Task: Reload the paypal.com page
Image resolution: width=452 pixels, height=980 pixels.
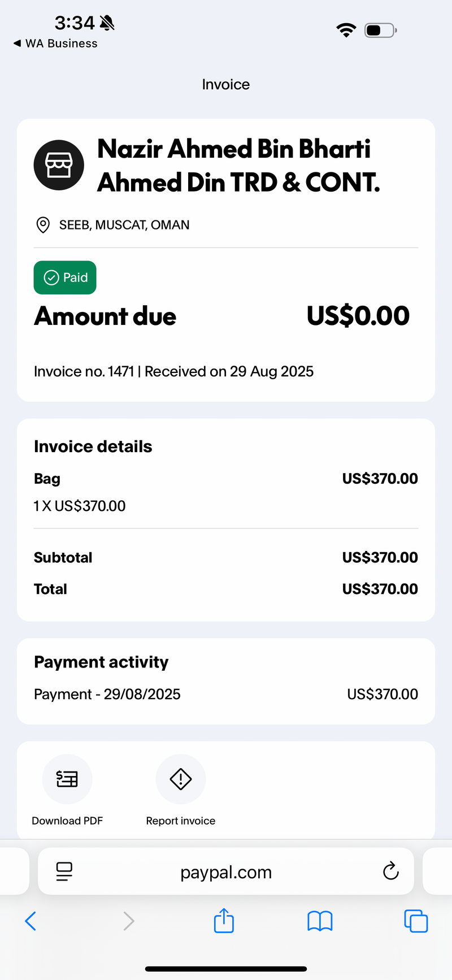Action: coord(390,871)
